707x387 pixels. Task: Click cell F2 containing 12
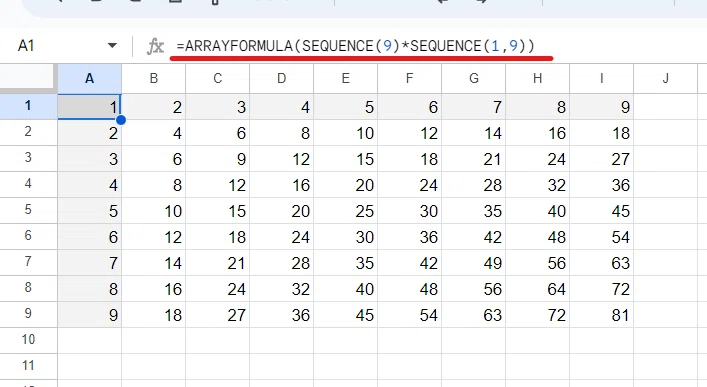tap(410, 133)
